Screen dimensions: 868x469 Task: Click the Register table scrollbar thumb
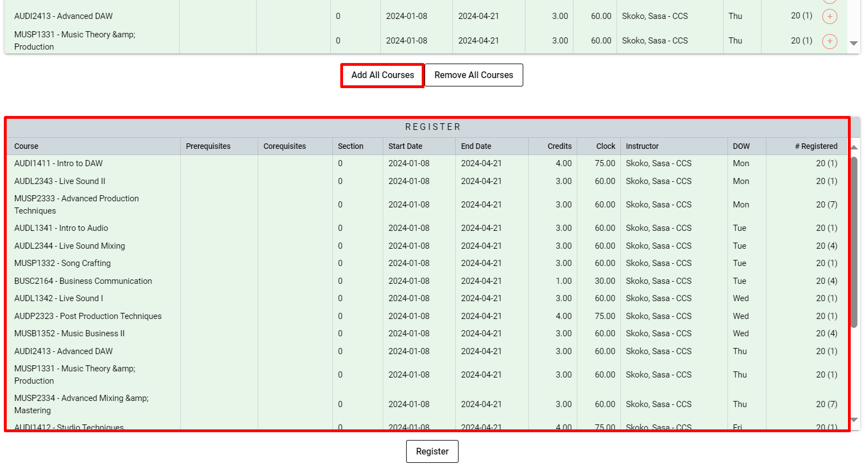pyautogui.click(x=853, y=242)
